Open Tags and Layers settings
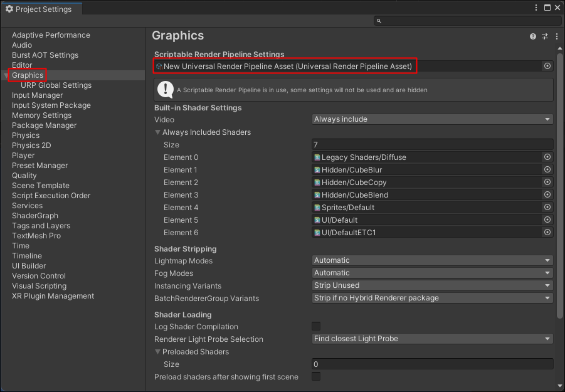Viewport: 565px width, 392px height. (41, 226)
